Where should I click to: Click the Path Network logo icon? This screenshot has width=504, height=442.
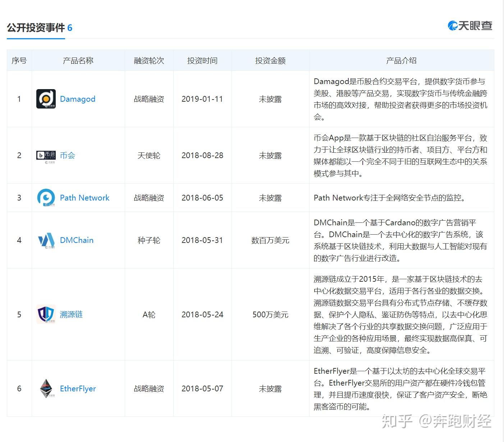pos(46,198)
